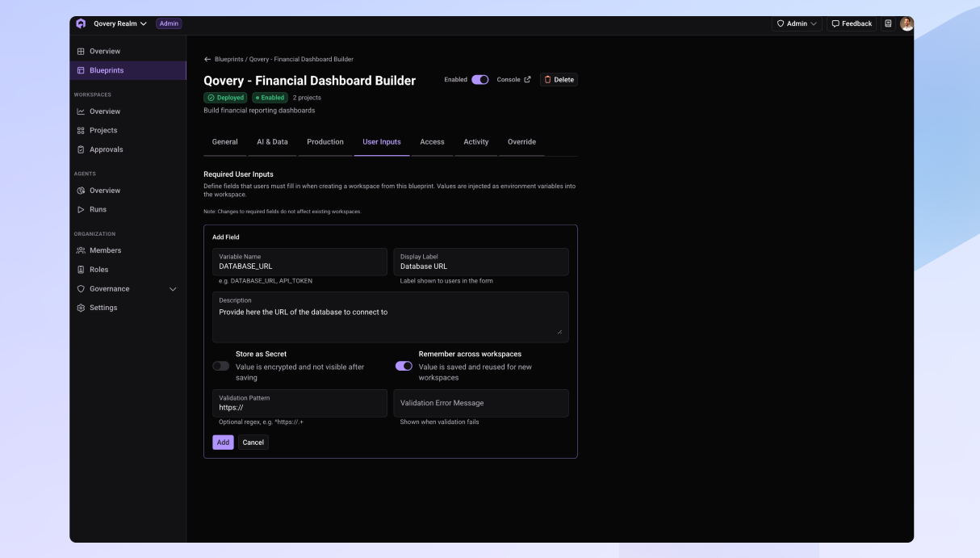Open Approvals in the sidebar
The height and width of the screenshot is (558, 980).
pos(128,149)
